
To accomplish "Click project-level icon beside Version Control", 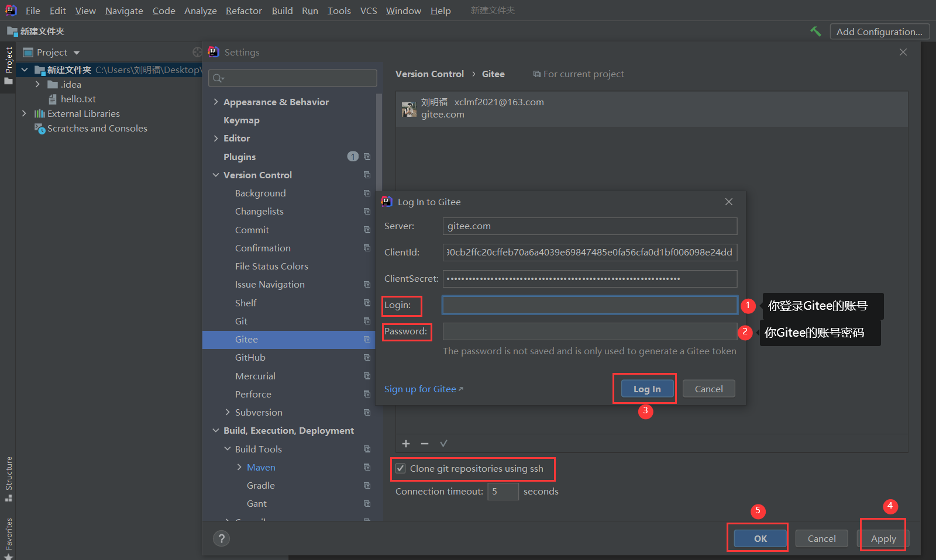I will click(x=367, y=175).
